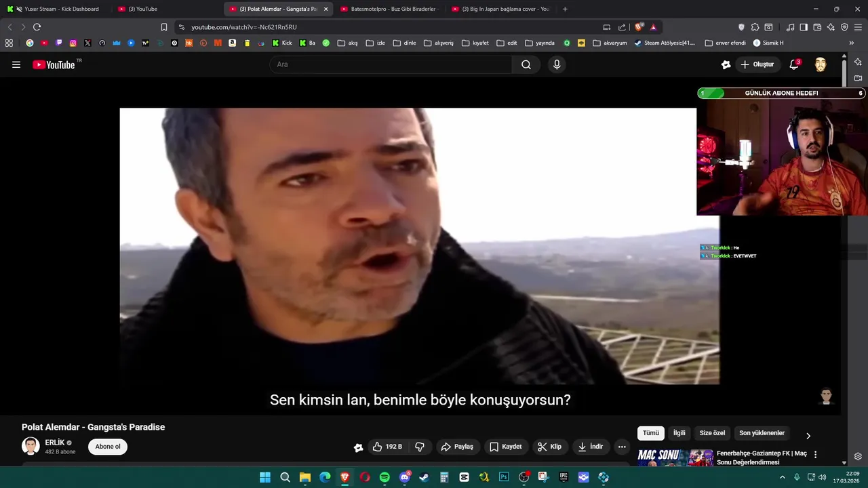Click the YouTube logo to go home
Screen dimensions: 868x488
pyautogui.click(x=54, y=64)
